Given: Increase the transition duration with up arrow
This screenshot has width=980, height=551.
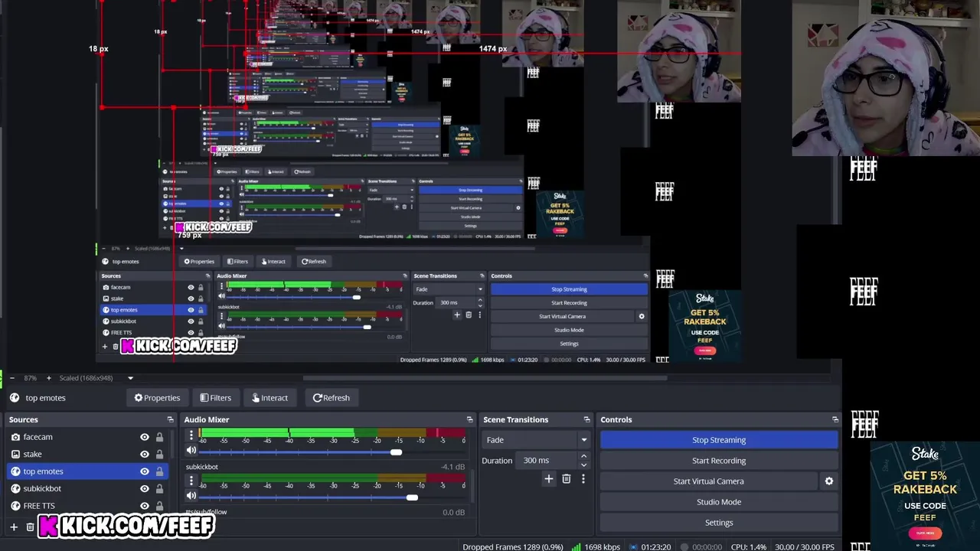Looking at the screenshot, I should point(583,457).
